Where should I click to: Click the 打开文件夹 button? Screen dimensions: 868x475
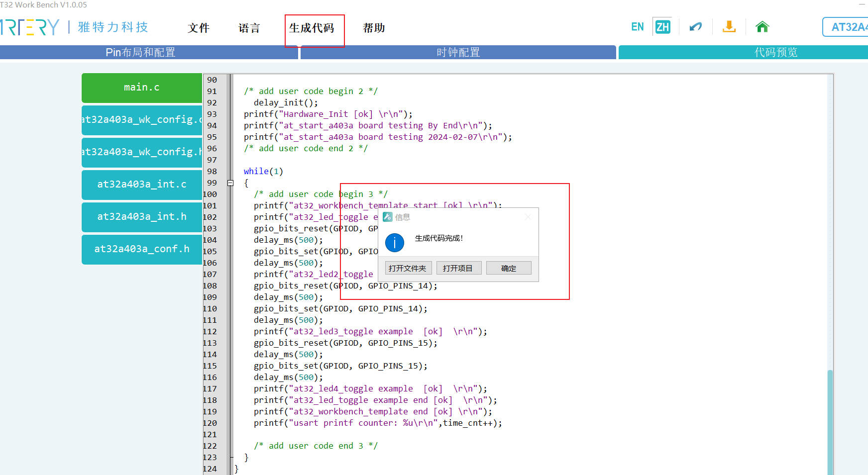point(407,268)
